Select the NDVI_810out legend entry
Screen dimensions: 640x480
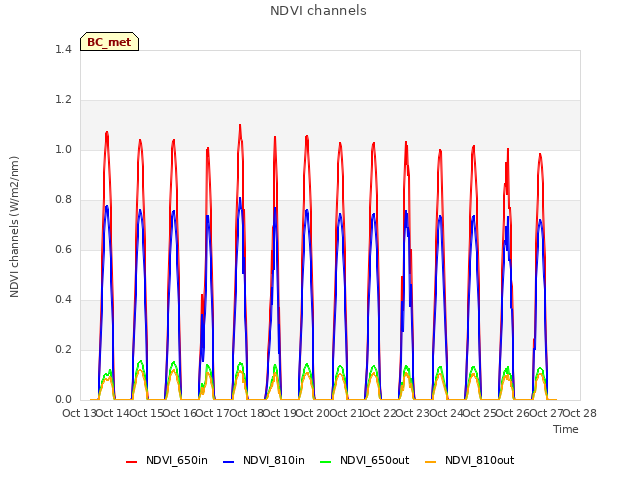(x=469, y=460)
